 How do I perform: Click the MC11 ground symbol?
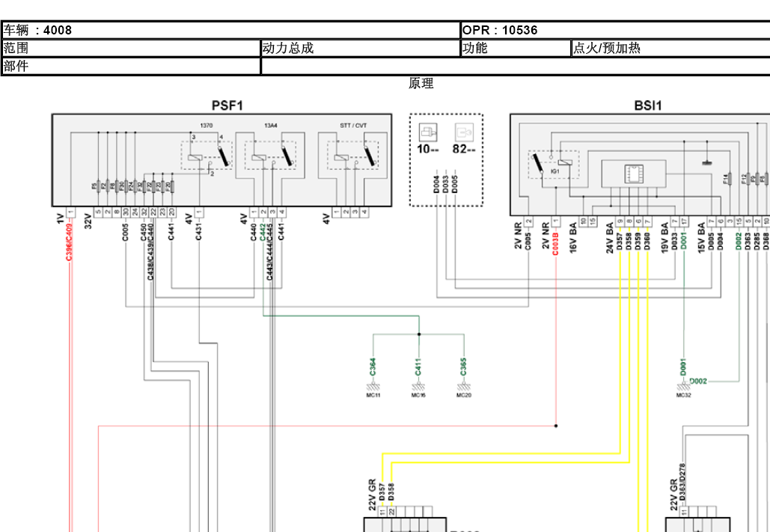click(373, 388)
